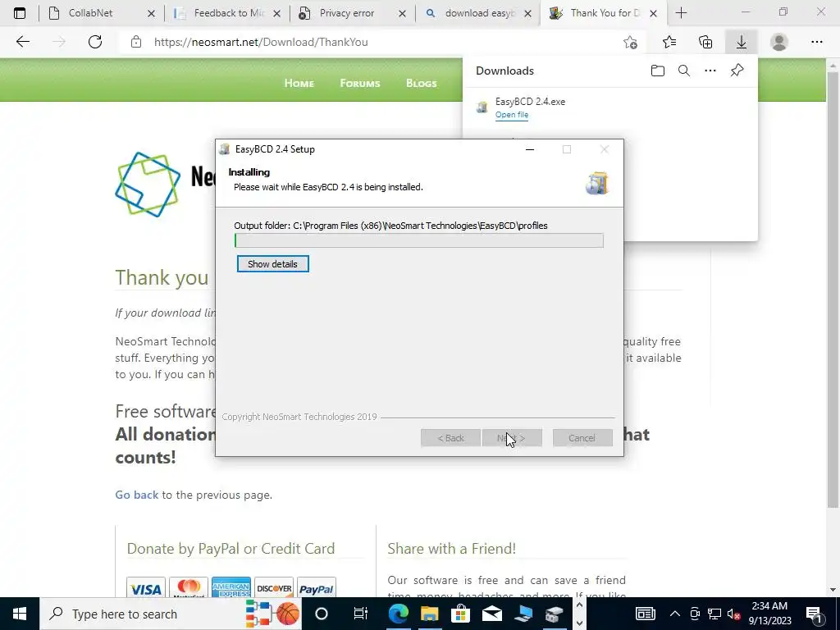Open News and interests taskbar icon
Image resolution: width=840 pixels, height=630 pixels.
pos(645,614)
